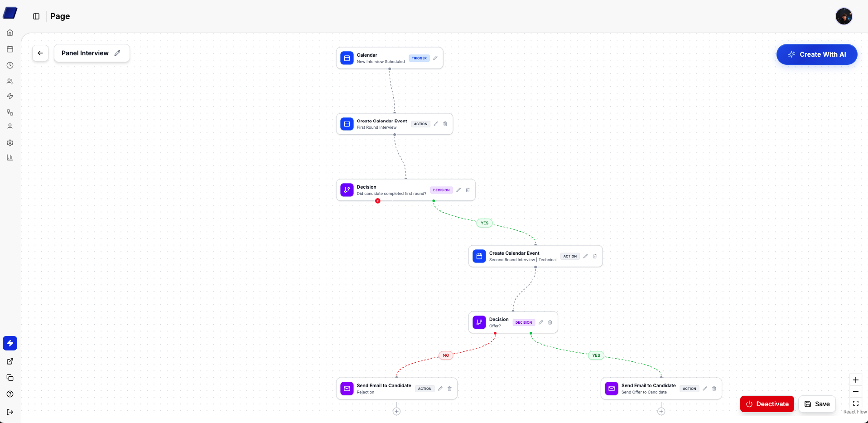The width and height of the screenshot is (868, 423).
Task: Select the calendar icon in the sidebar
Action: click(10, 49)
